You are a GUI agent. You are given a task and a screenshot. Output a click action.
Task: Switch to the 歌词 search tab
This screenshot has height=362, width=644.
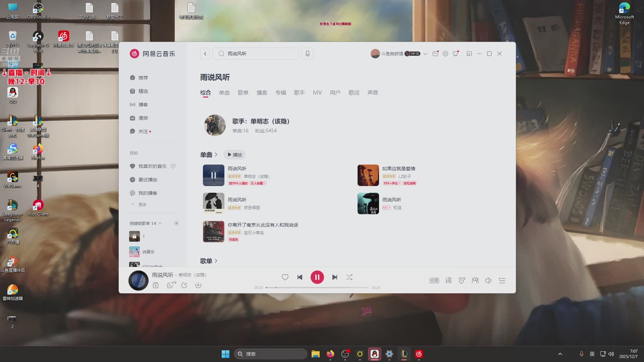tap(354, 93)
